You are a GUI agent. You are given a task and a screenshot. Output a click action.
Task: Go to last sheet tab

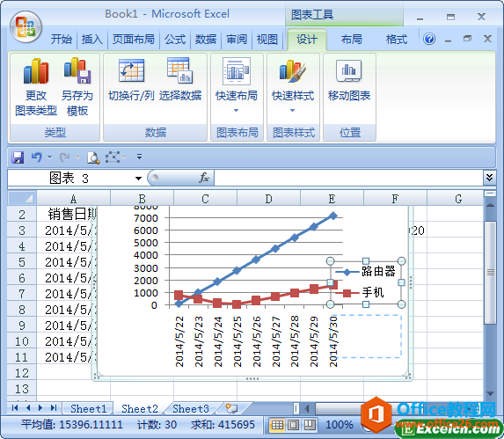tap(54, 408)
